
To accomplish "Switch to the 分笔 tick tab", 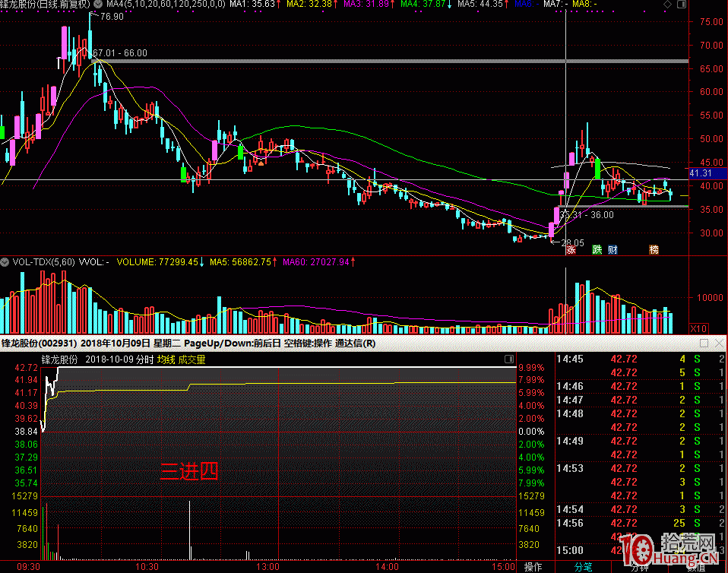I will click(583, 566).
